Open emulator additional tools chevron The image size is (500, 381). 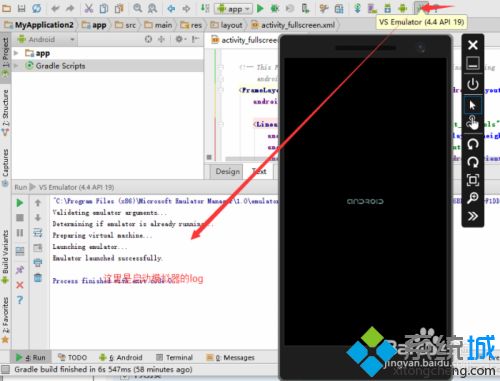[x=473, y=216]
